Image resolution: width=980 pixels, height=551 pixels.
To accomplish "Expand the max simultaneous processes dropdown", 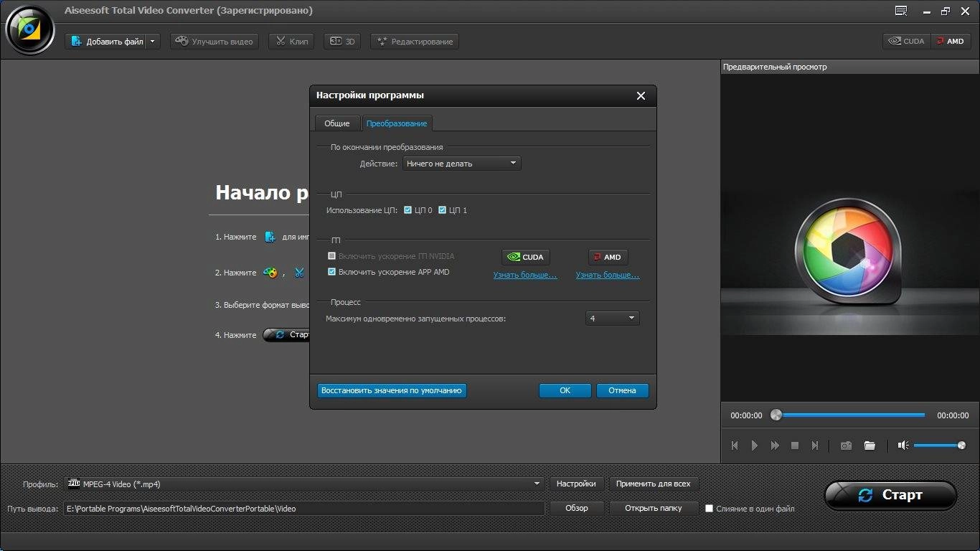I will pos(612,318).
